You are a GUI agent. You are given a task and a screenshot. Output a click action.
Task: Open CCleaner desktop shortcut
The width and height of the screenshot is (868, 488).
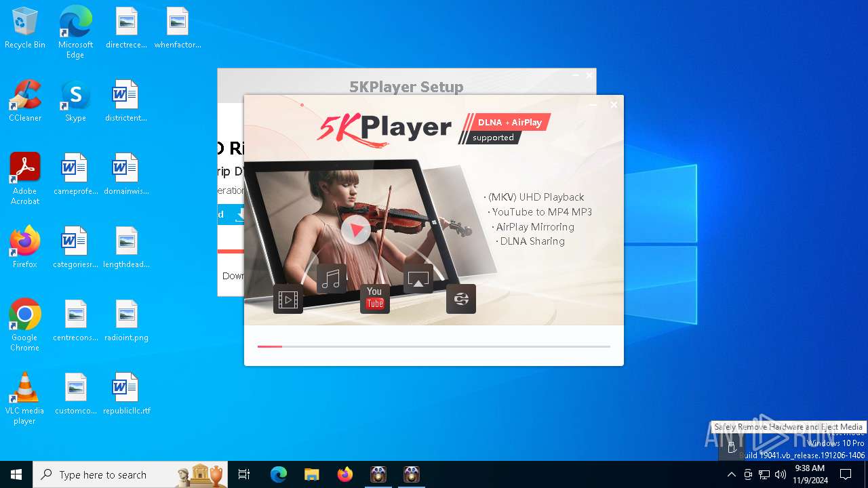(25, 102)
